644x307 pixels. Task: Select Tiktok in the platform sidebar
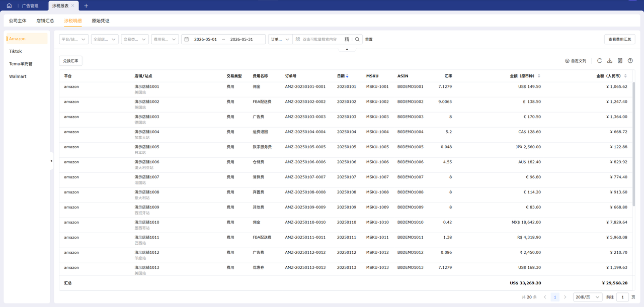(27, 51)
